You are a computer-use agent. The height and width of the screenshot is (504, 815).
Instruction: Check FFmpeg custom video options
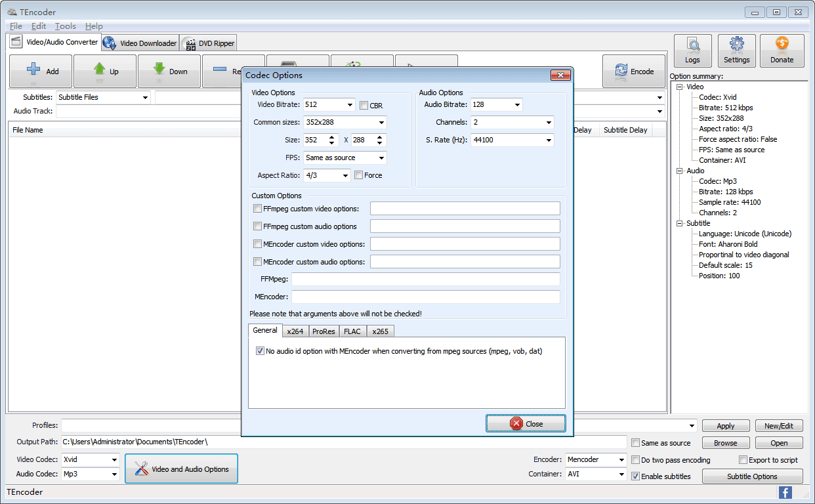[x=258, y=209]
